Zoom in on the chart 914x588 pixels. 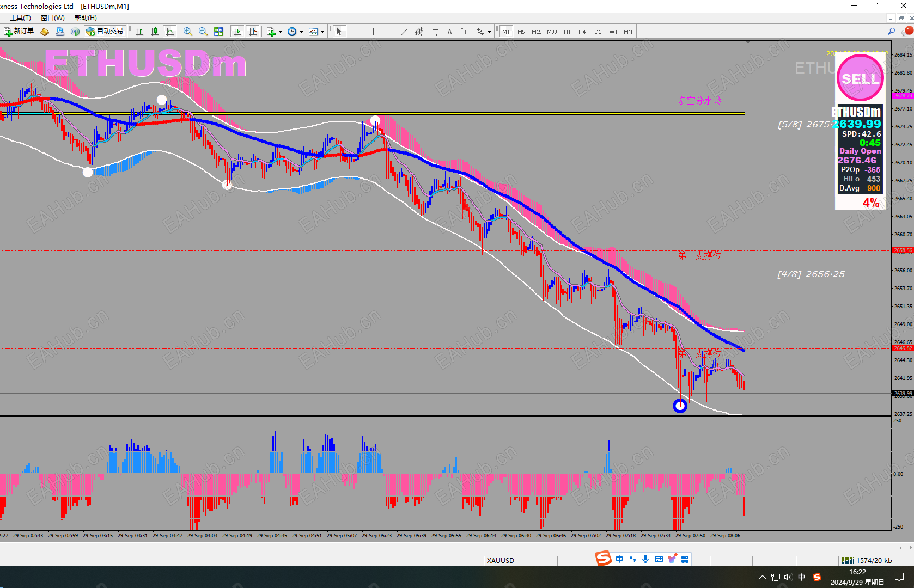(188, 32)
